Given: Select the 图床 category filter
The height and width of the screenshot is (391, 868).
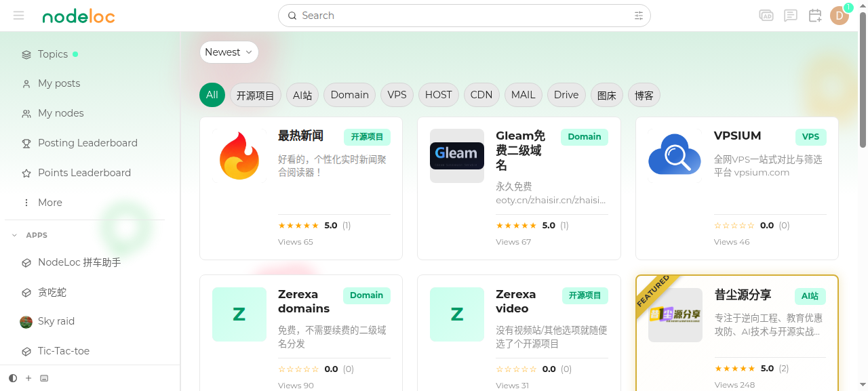Looking at the screenshot, I should coord(607,96).
